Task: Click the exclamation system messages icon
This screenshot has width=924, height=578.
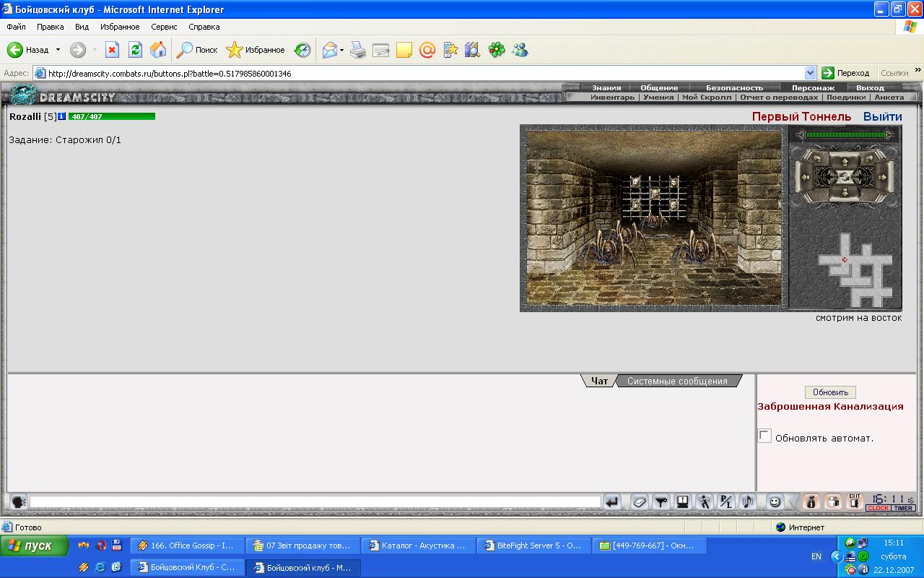Action: tap(683, 501)
